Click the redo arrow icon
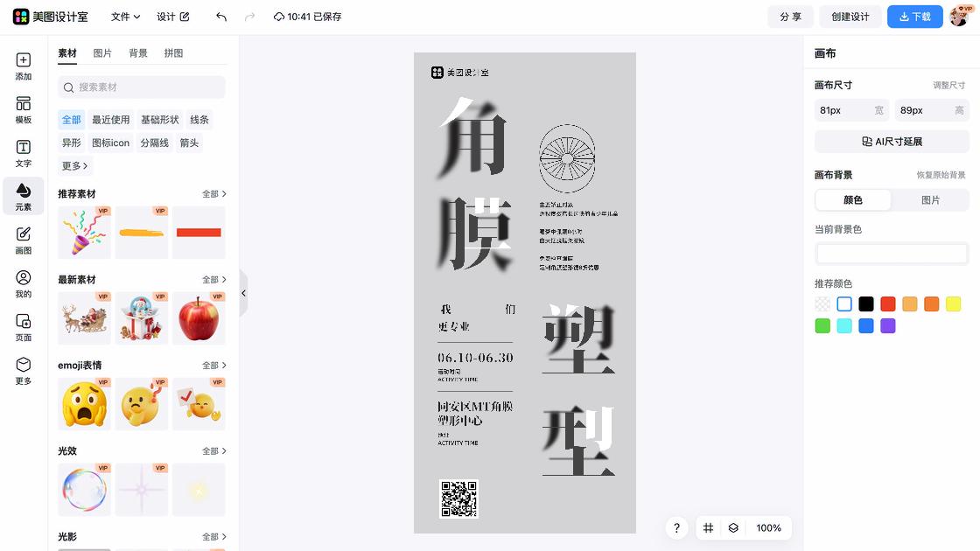The width and height of the screenshot is (980, 551). pyautogui.click(x=249, y=17)
